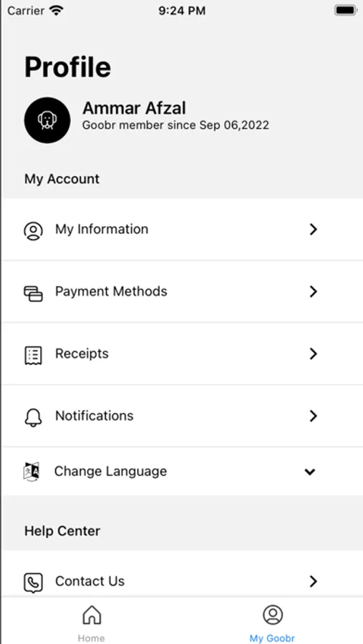The height and width of the screenshot is (644, 363).
Task: Click the Payment Methods card icon
Action: [x=34, y=293]
